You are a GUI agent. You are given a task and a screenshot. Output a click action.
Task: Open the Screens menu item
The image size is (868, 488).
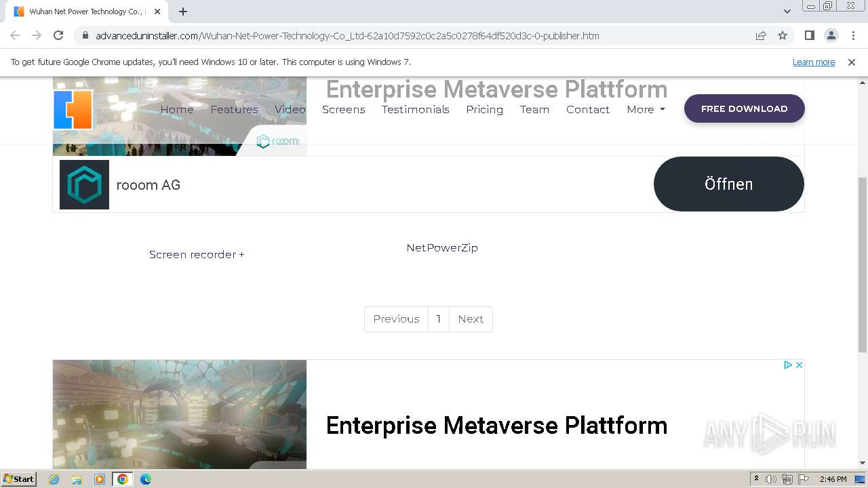(x=344, y=109)
